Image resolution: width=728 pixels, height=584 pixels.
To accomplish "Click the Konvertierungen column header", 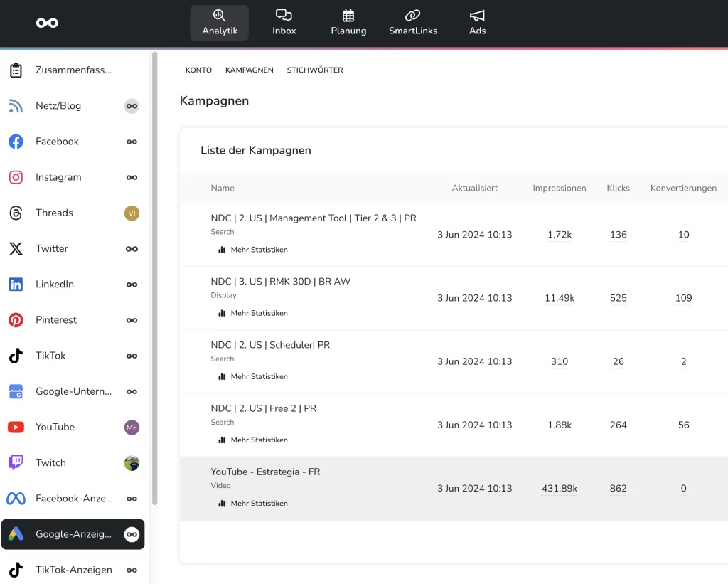I will (683, 189).
